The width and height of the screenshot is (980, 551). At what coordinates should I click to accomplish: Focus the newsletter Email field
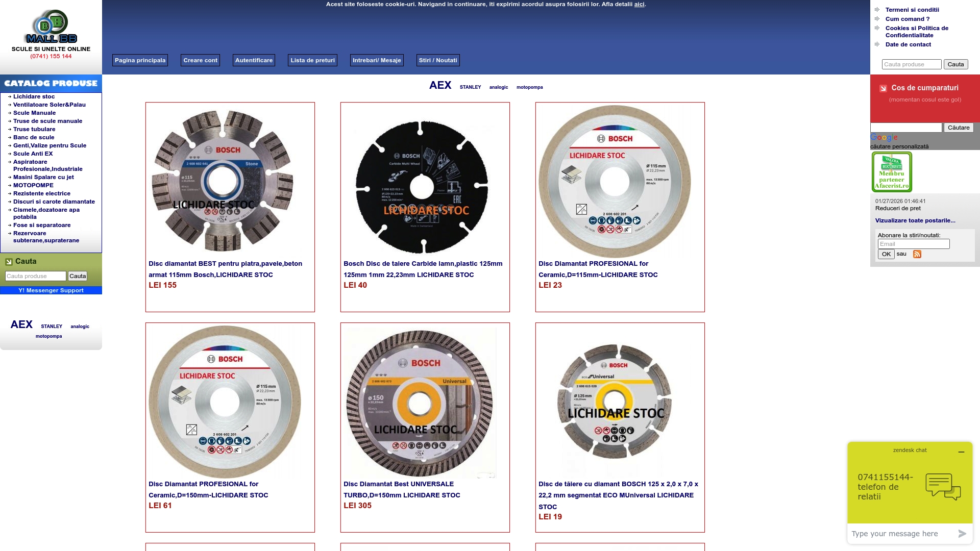tap(913, 244)
